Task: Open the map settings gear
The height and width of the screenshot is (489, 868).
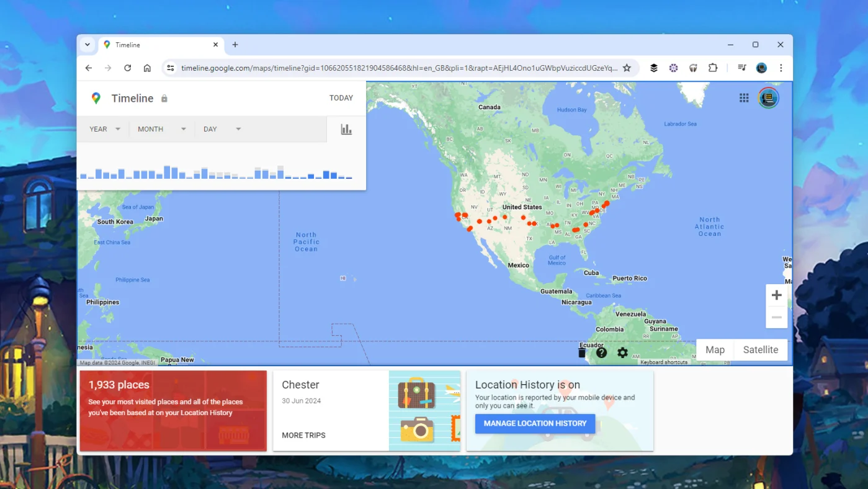Action: (x=622, y=352)
